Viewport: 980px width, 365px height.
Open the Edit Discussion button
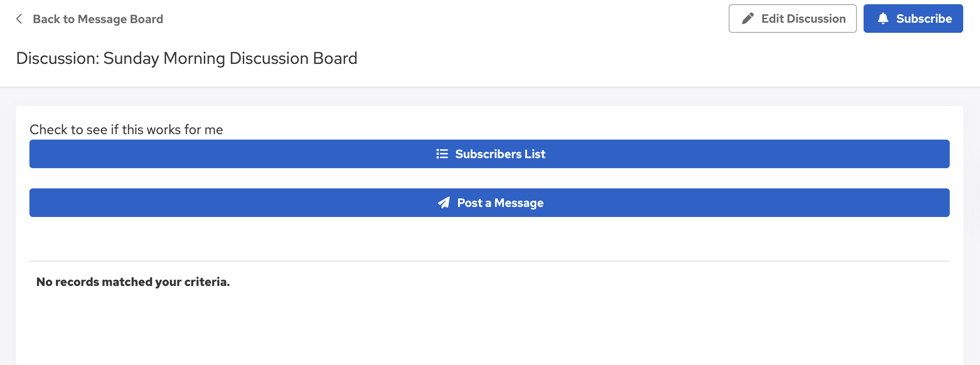(792, 19)
